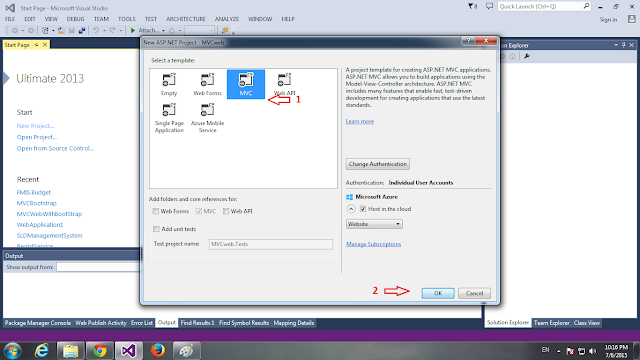This screenshot has height=360, width=640.
Task: Open the Solution Explorer window options dropdown
Action: (616, 45)
